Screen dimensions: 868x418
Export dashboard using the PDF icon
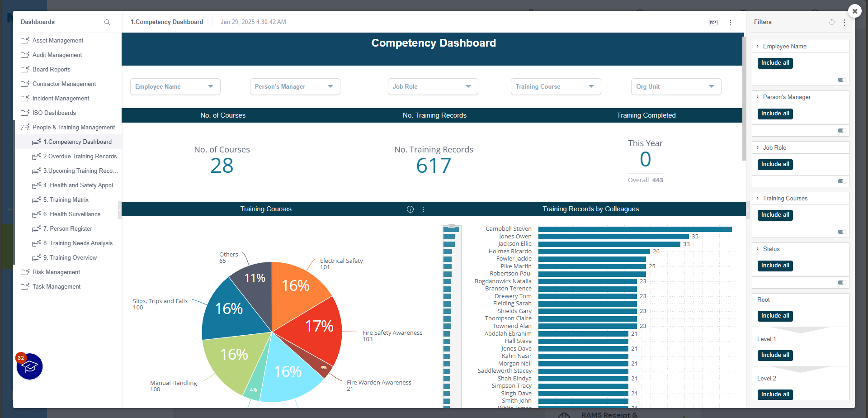713,23
